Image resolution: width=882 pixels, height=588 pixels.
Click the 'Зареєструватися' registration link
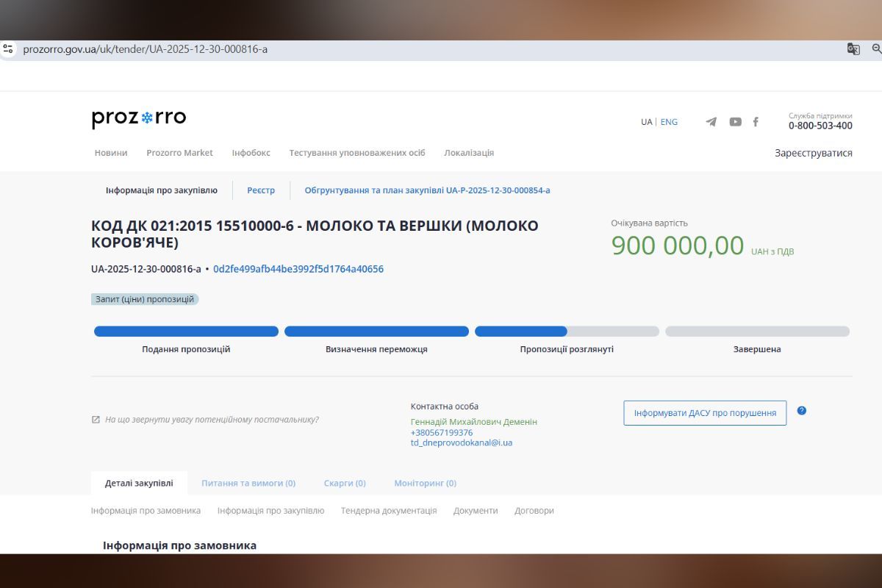pyautogui.click(x=812, y=152)
